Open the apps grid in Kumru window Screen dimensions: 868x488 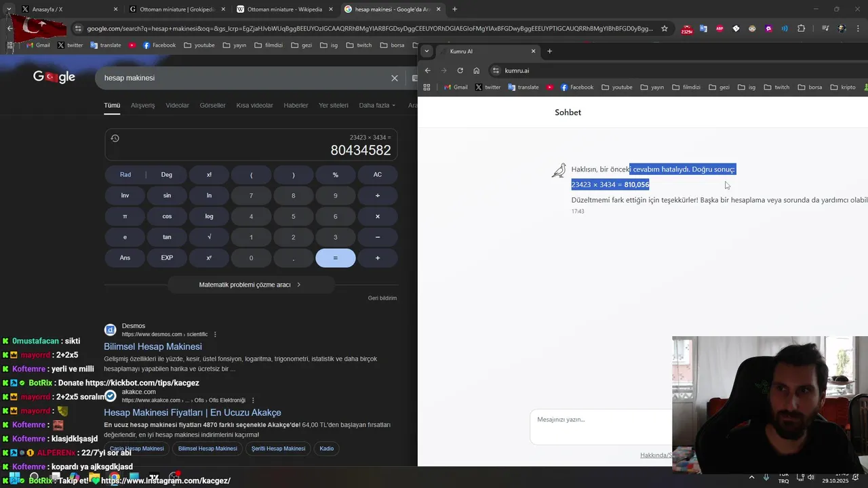pos(427,87)
